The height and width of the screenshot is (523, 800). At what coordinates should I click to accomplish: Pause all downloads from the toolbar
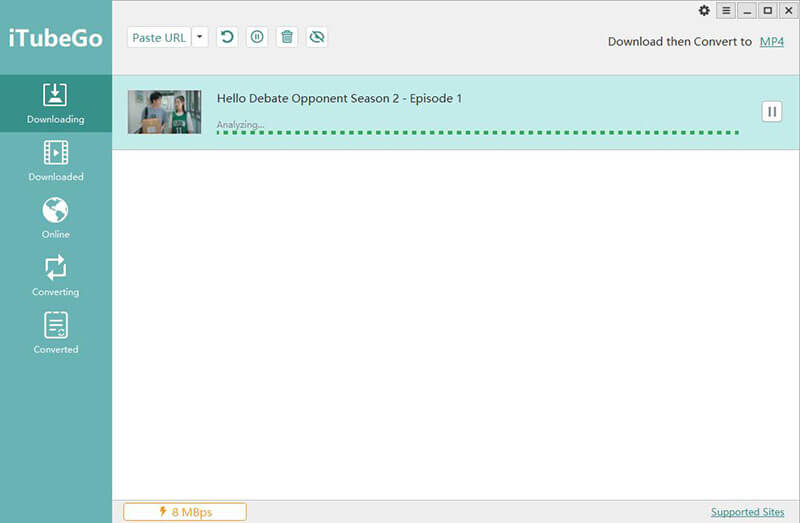click(x=257, y=37)
